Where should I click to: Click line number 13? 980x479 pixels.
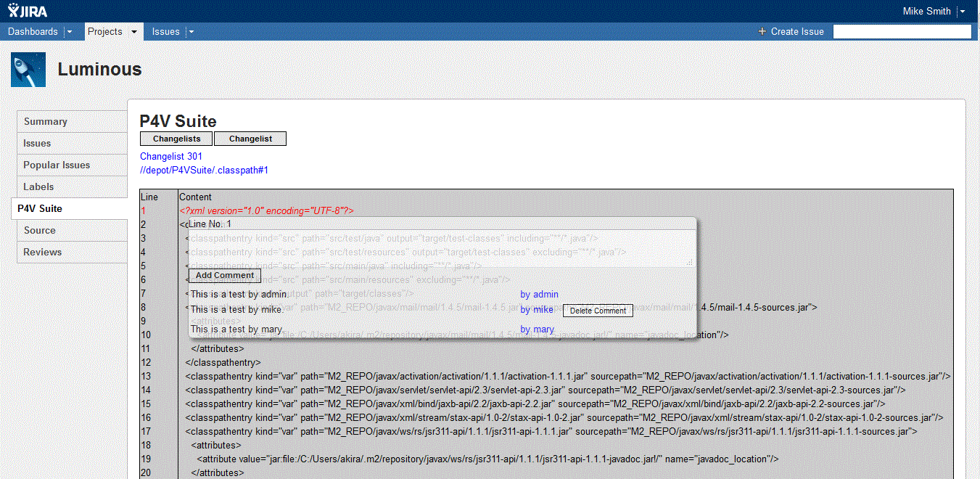coord(146,377)
